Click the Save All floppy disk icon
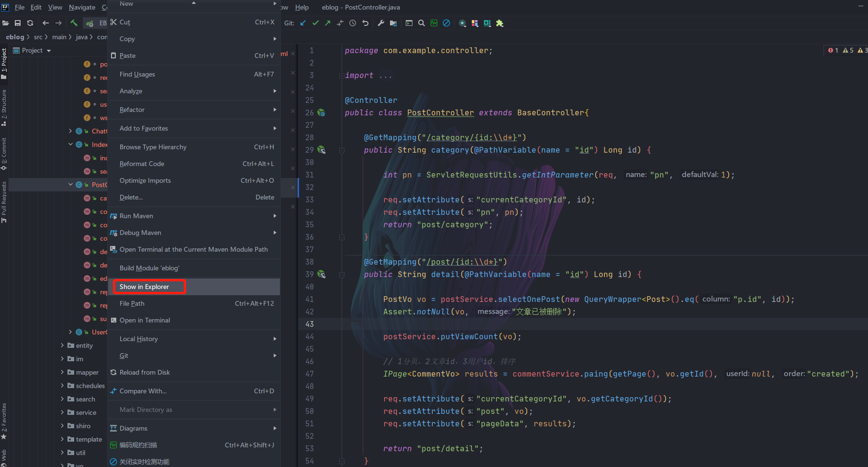Viewport: 868px width, 467px height. (18, 23)
